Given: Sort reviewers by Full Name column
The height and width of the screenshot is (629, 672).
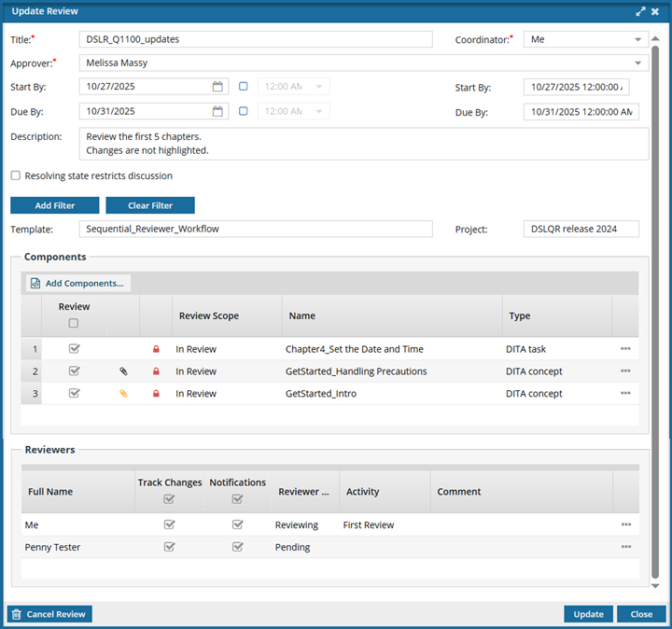Looking at the screenshot, I should [50, 492].
